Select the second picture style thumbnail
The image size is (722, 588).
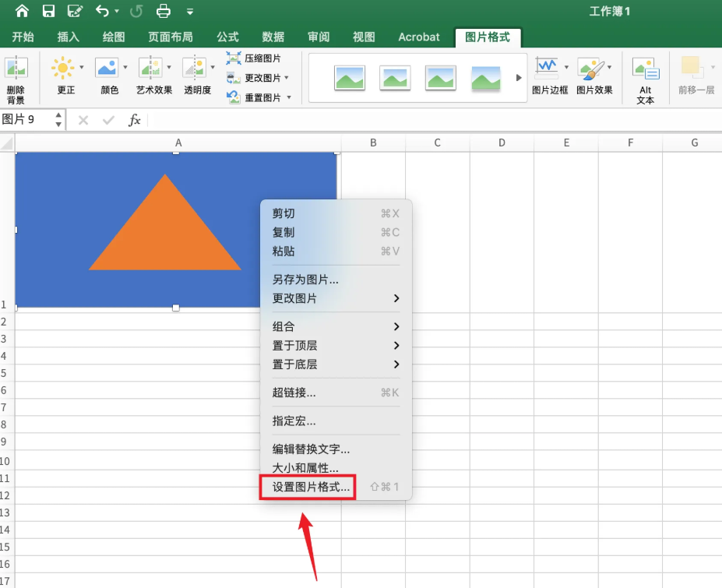395,78
